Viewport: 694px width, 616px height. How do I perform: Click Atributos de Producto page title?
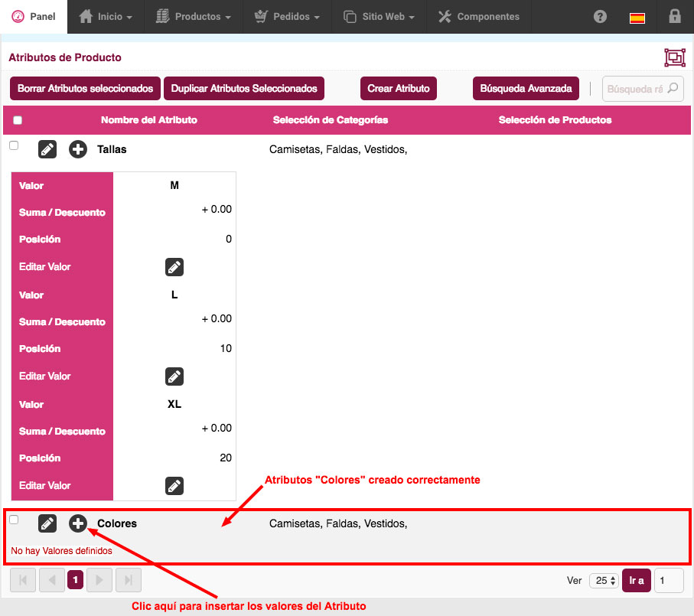65,57
